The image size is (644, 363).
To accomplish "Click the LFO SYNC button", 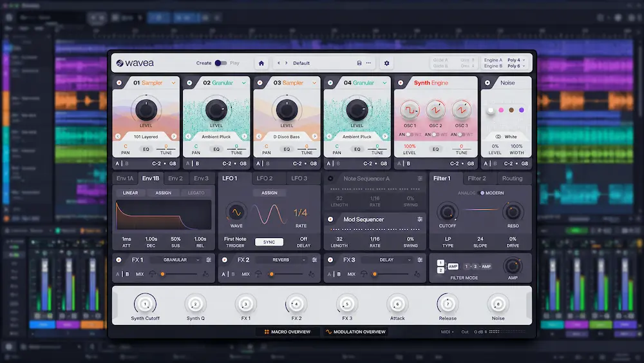I will click(269, 242).
